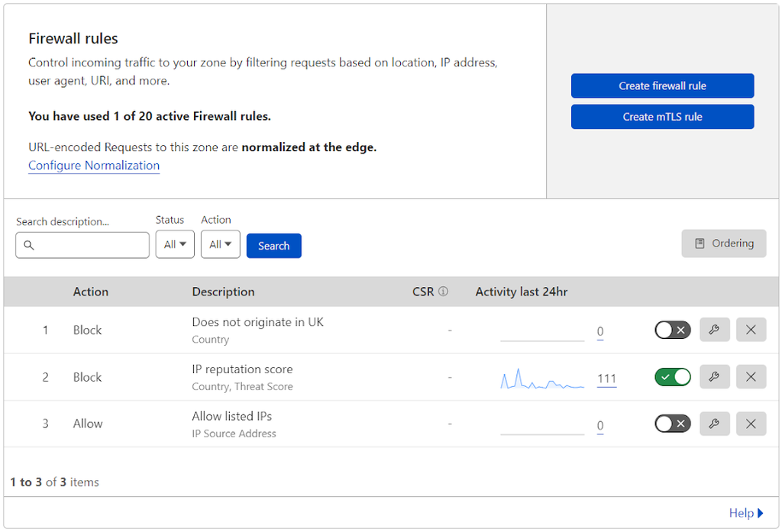Click the Activity last 24hr column header
Image resolution: width=782 pixels, height=532 pixels.
click(x=522, y=292)
